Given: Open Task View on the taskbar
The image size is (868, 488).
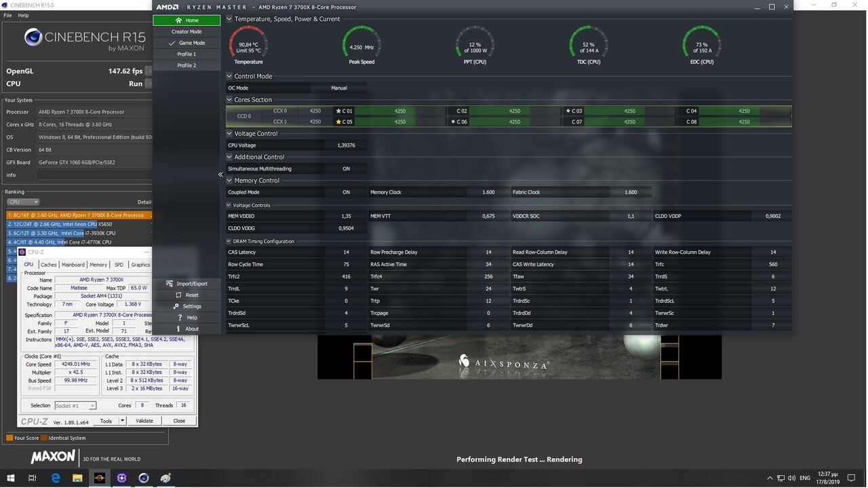Looking at the screenshot, I should click(32, 478).
